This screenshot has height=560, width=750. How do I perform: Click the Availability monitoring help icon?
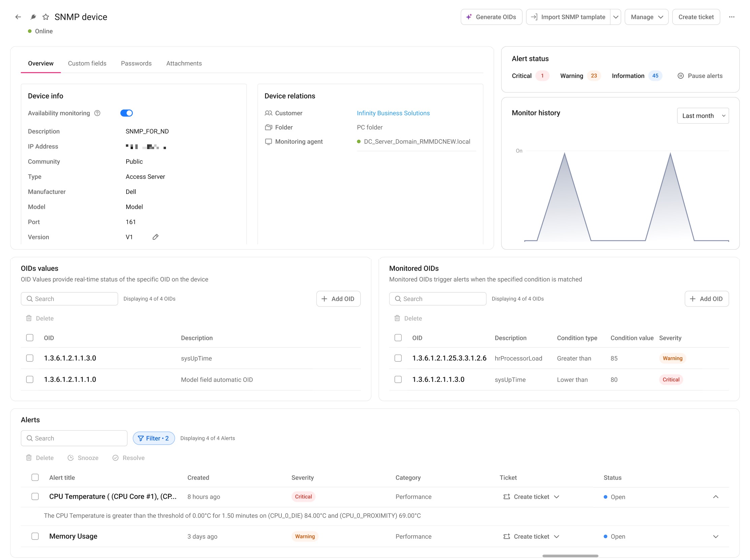click(97, 113)
